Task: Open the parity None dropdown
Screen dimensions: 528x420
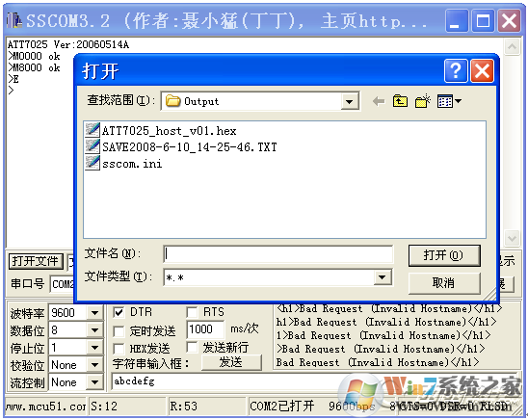Action: click(94, 365)
